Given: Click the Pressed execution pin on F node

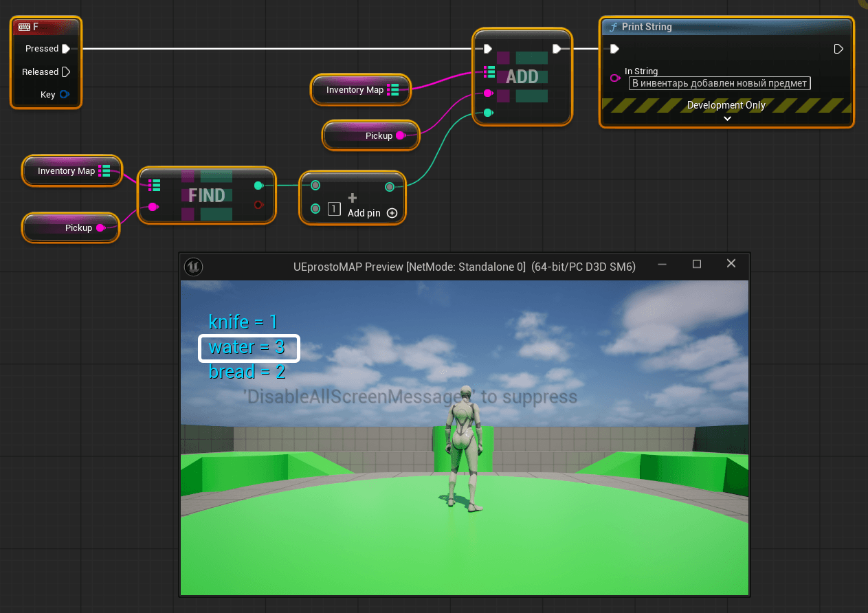Looking at the screenshot, I should coord(66,49).
